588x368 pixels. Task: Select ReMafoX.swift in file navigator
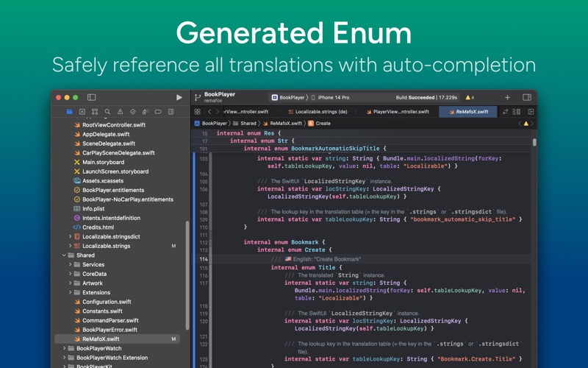click(x=117, y=339)
